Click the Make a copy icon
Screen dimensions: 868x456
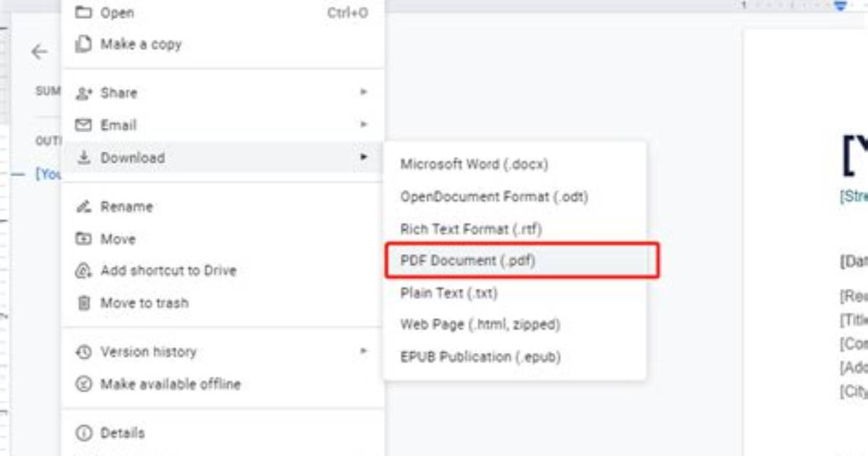(x=83, y=44)
